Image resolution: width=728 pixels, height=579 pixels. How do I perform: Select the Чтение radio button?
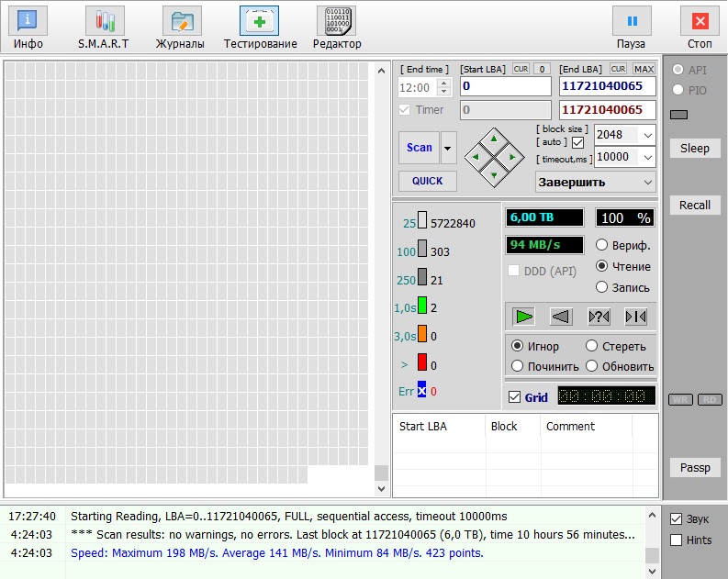pyautogui.click(x=601, y=266)
